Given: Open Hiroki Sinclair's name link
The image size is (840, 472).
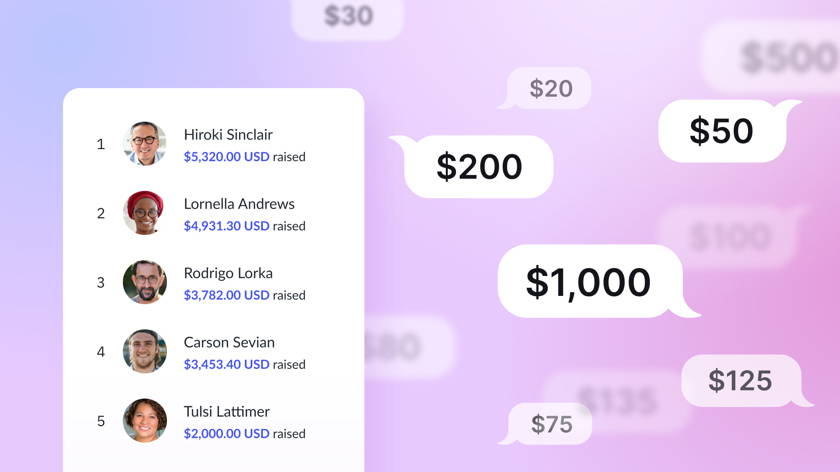Looking at the screenshot, I should (x=228, y=134).
